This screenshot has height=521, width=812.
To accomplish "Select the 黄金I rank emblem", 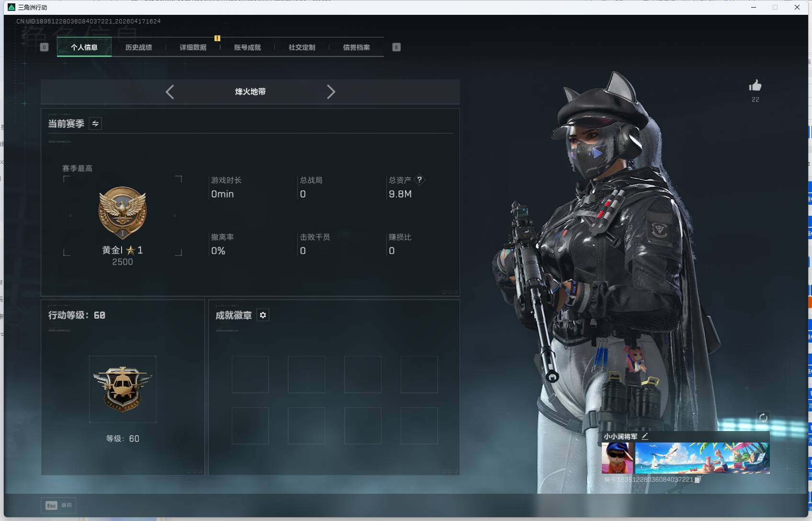I will tap(123, 212).
